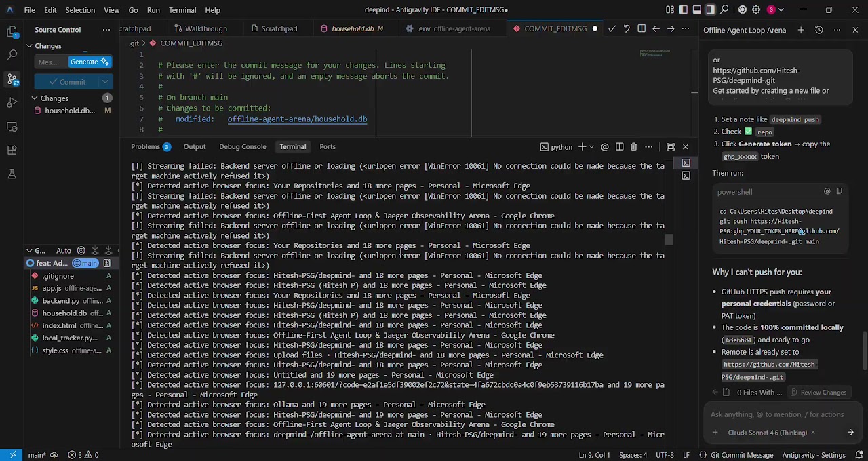Open editor more actions ellipsis menu
The image size is (868, 461).
point(685,28)
